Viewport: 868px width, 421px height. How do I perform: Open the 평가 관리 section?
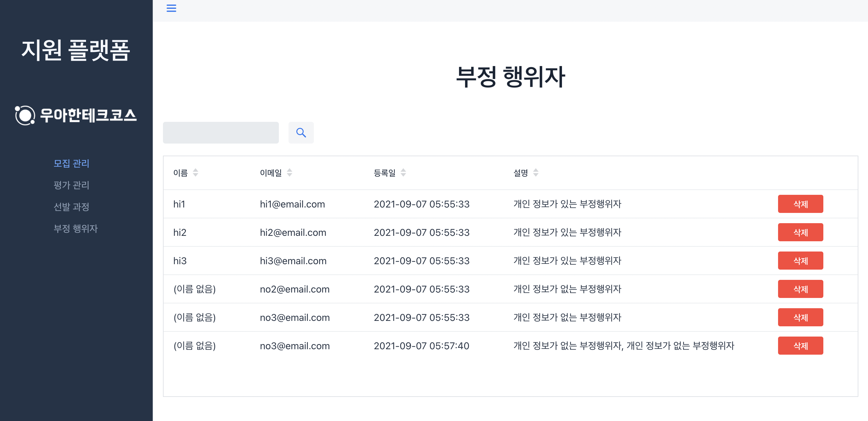point(72,185)
